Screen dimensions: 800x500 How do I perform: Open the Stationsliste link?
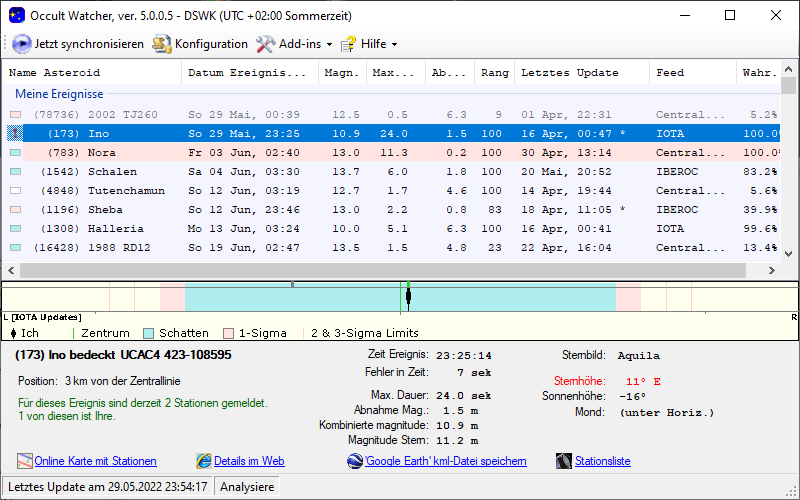pos(602,461)
